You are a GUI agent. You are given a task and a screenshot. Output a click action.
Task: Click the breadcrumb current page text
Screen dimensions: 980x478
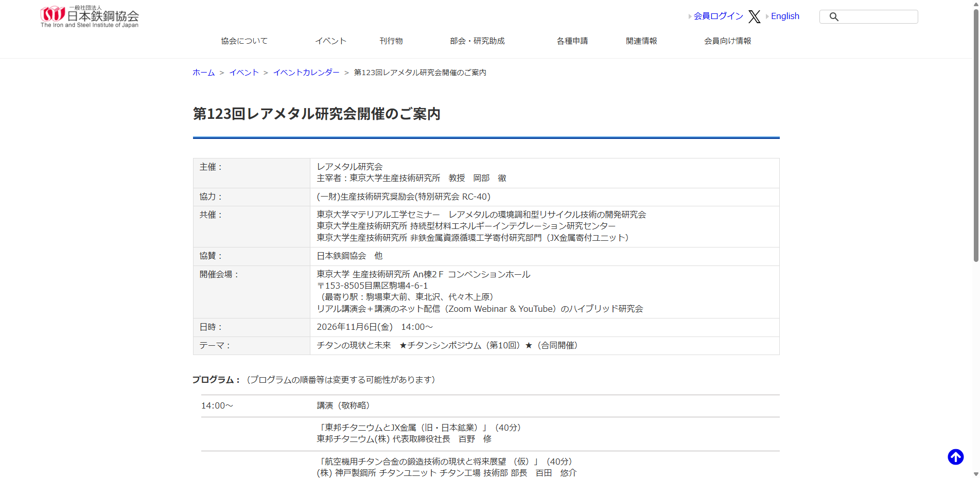coord(420,73)
